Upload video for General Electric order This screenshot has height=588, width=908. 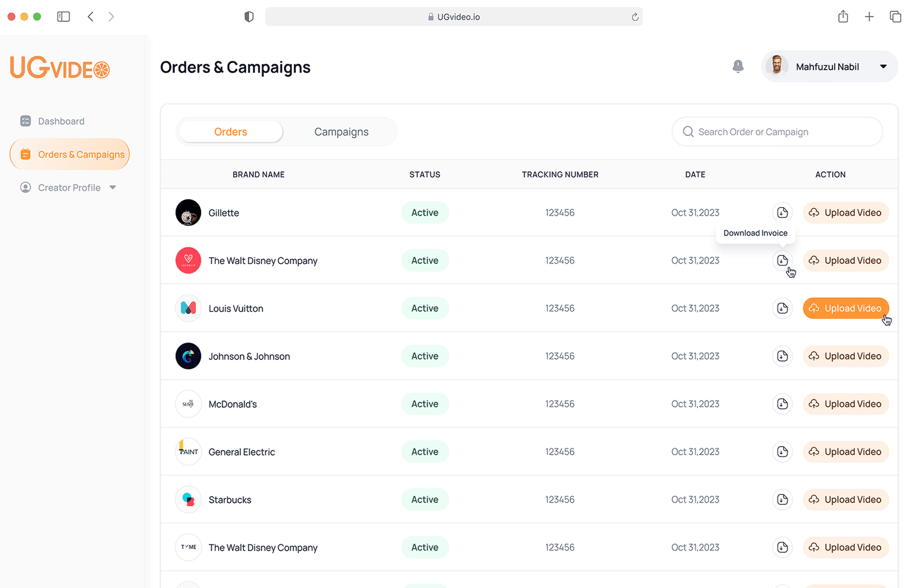[846, 452]
